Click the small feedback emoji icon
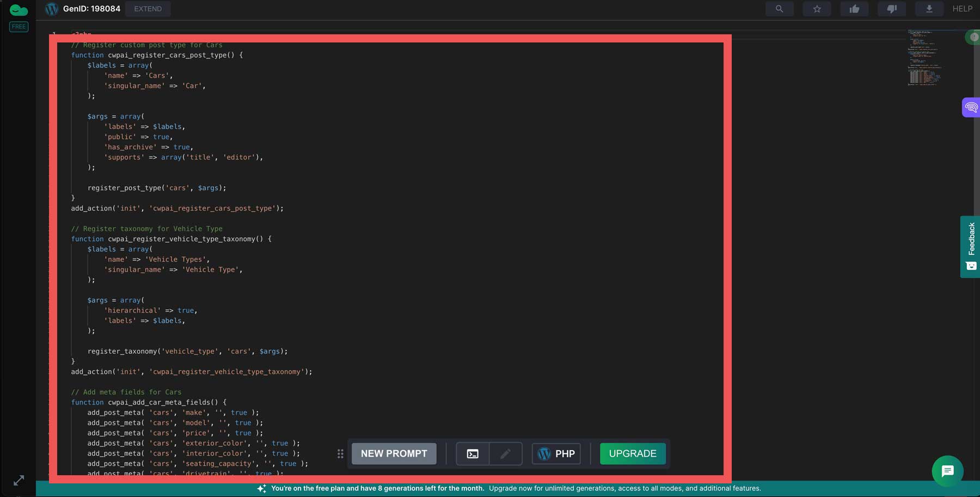980x497 pixels. click(x=971, y=266)
